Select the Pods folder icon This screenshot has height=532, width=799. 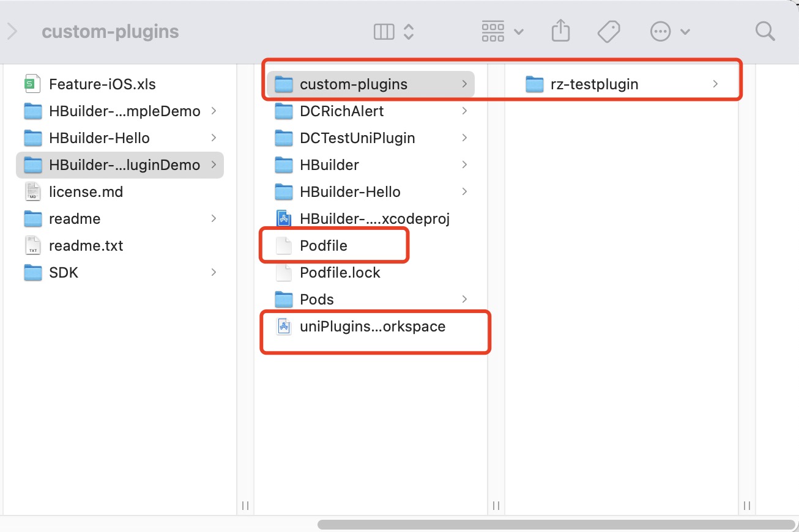coord(284,299)
